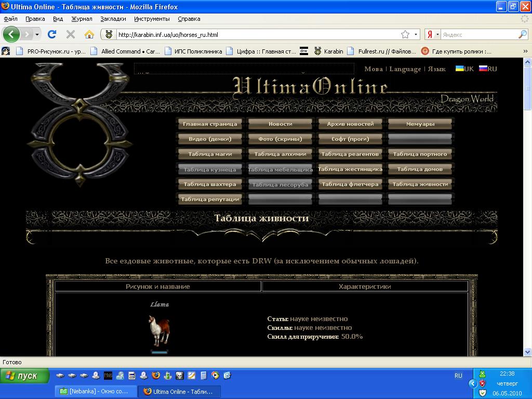The image size is (532, 399).
Task: Click the Yandex search engine icon
Action: (430, 34)
